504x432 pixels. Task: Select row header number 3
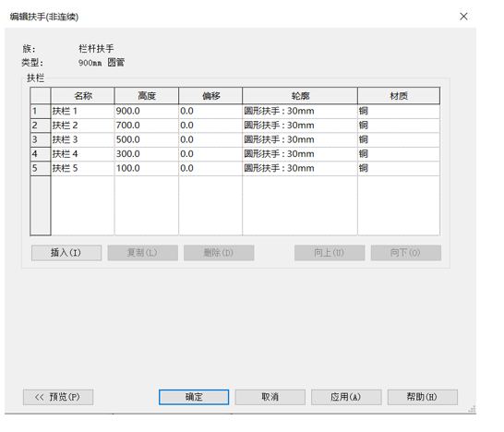pyautogui.click(x=41, y=139)
